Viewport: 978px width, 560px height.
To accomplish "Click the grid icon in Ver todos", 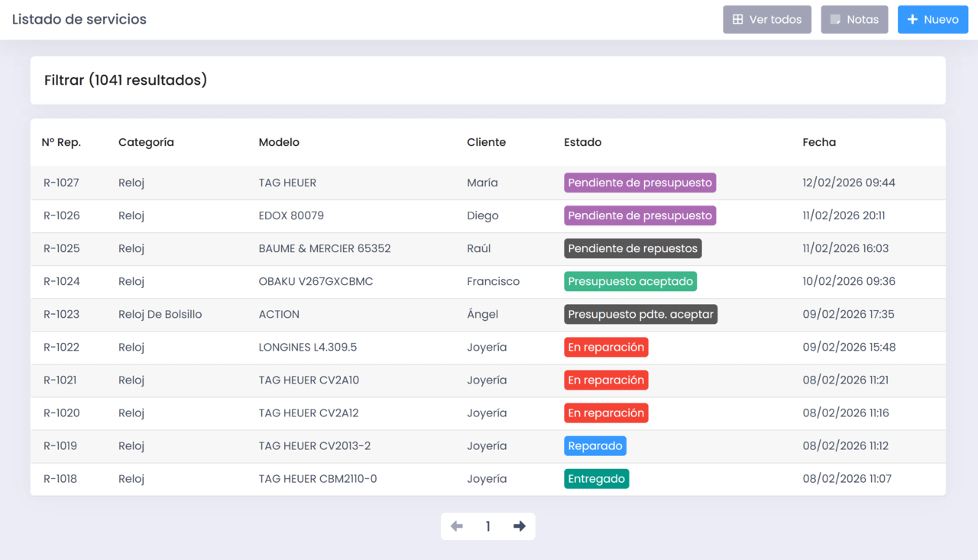I will click(737, 20).
